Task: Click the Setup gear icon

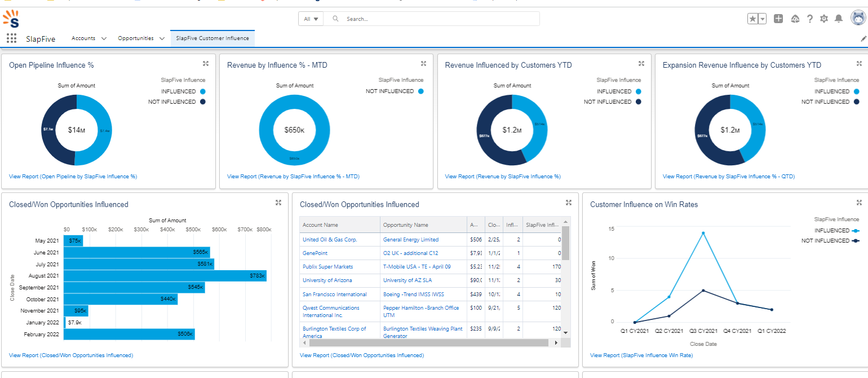Action: point(823,18)
